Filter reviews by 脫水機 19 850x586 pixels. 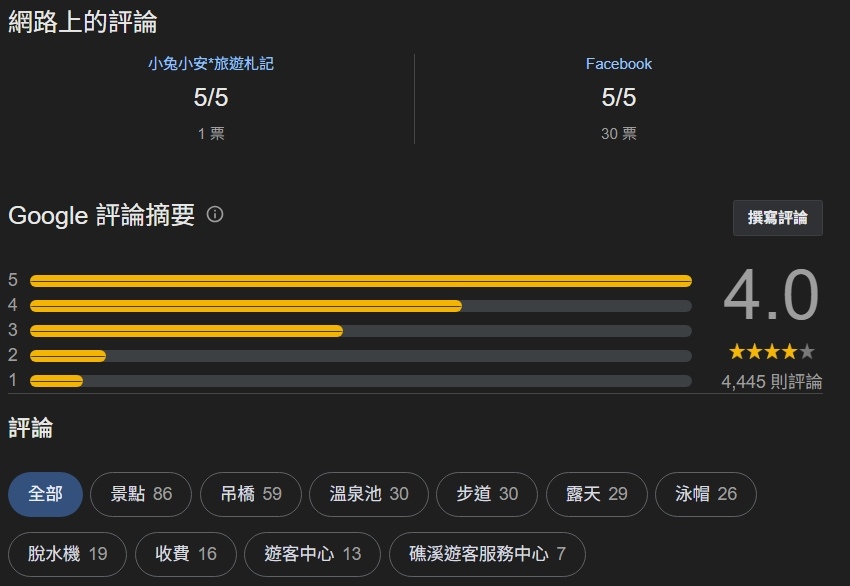click(x=67, y=554)
